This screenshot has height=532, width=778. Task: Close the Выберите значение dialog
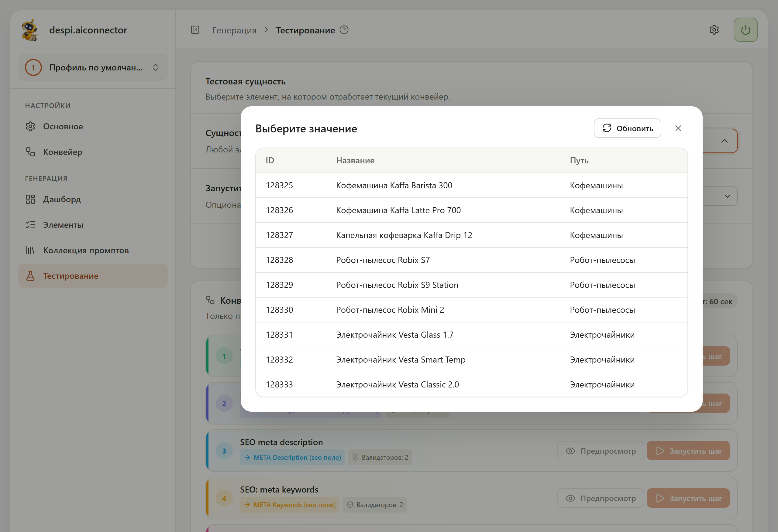point(678,128)
